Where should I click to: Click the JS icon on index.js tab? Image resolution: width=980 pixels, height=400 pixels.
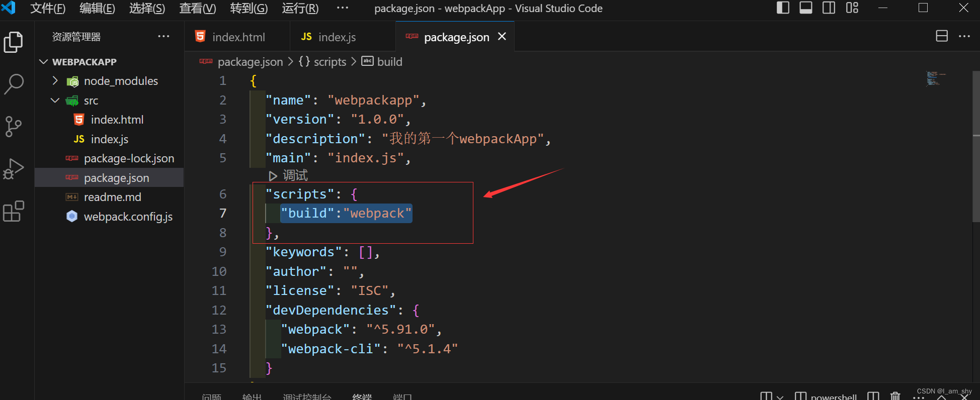[x=306, y=37]
